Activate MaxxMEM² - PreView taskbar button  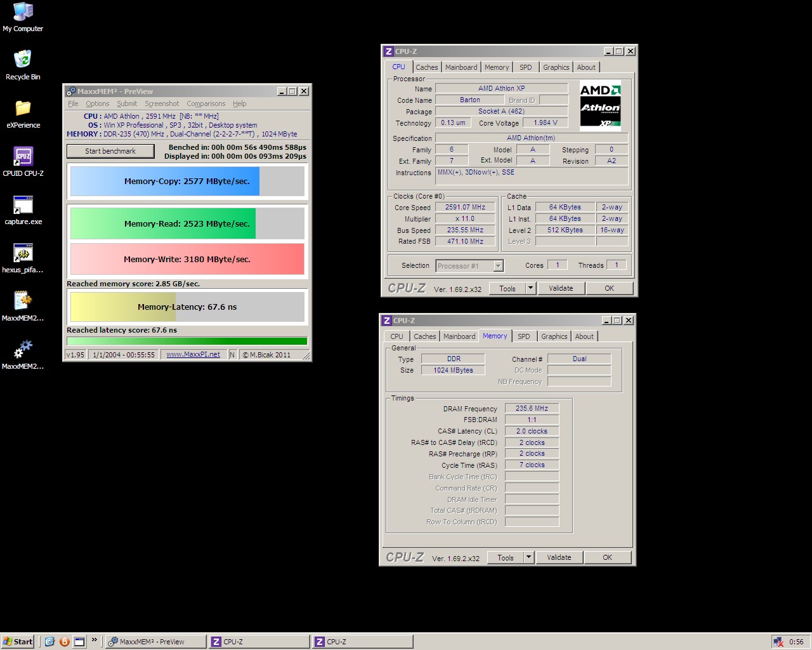point(155,642)
